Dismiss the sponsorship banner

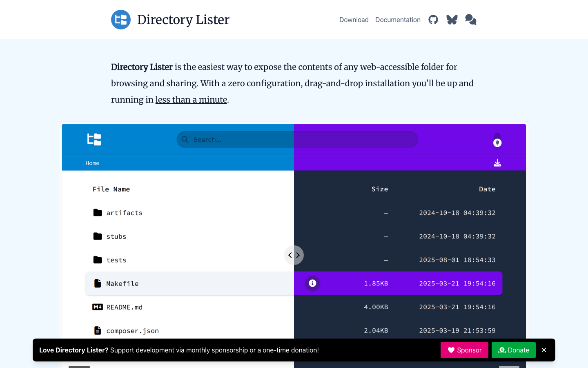(544, 350)
